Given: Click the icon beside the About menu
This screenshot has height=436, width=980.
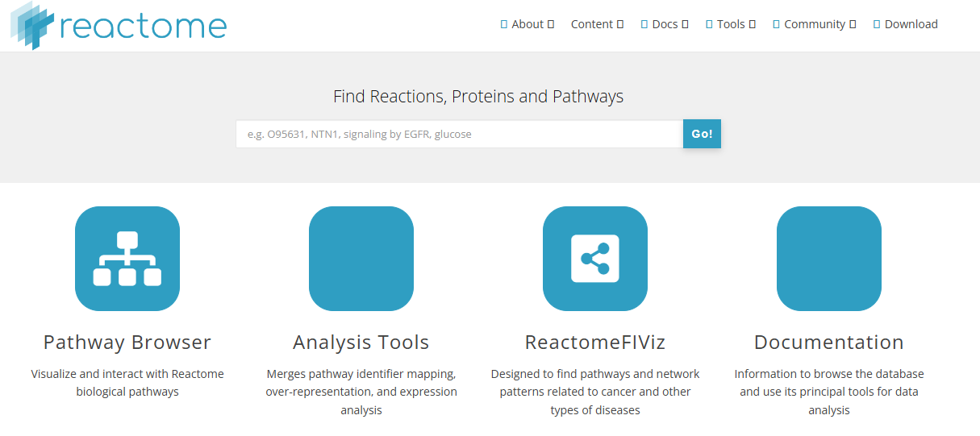Looking at the screenshot, I should (504, 24).
